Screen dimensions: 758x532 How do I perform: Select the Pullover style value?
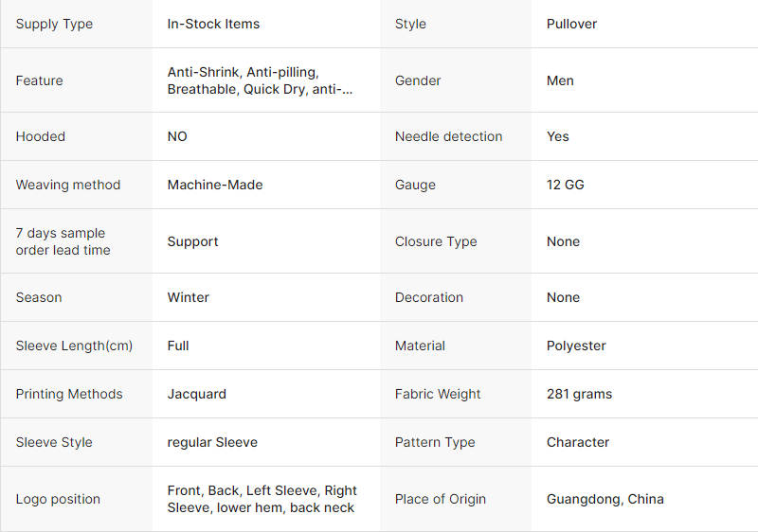coord(571,24)
